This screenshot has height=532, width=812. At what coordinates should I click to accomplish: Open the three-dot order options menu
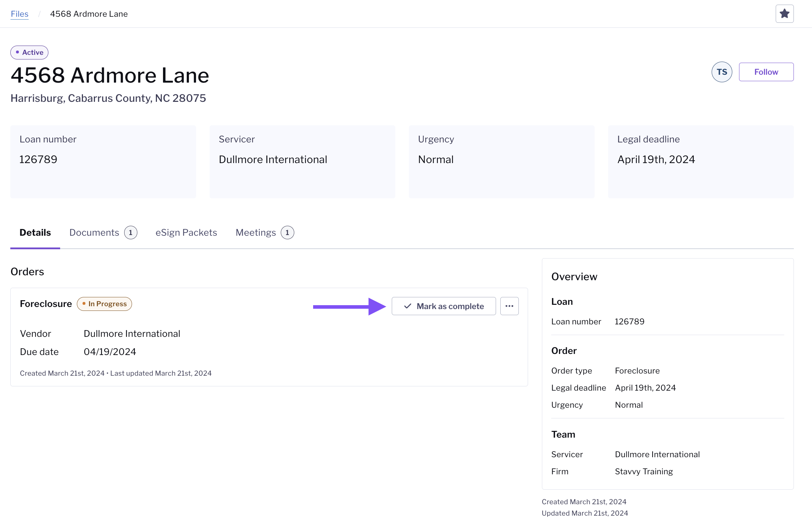pyautogui.click(x=509, y=306)
